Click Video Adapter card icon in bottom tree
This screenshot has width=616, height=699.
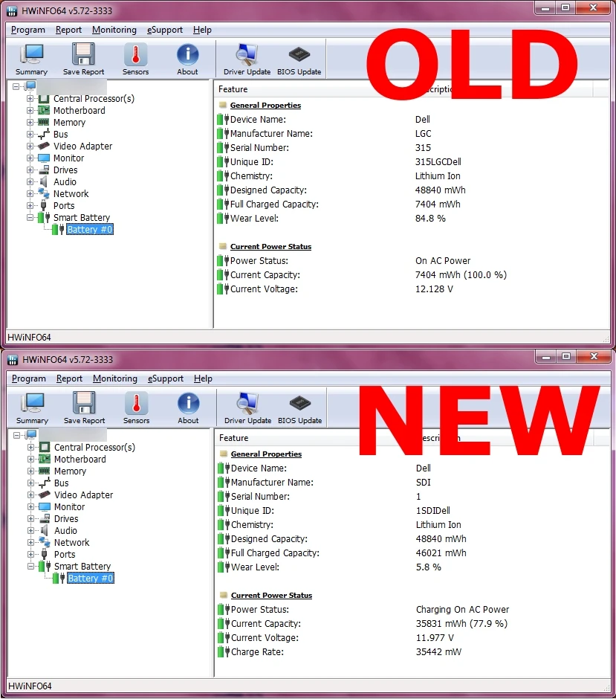[45, 495]
